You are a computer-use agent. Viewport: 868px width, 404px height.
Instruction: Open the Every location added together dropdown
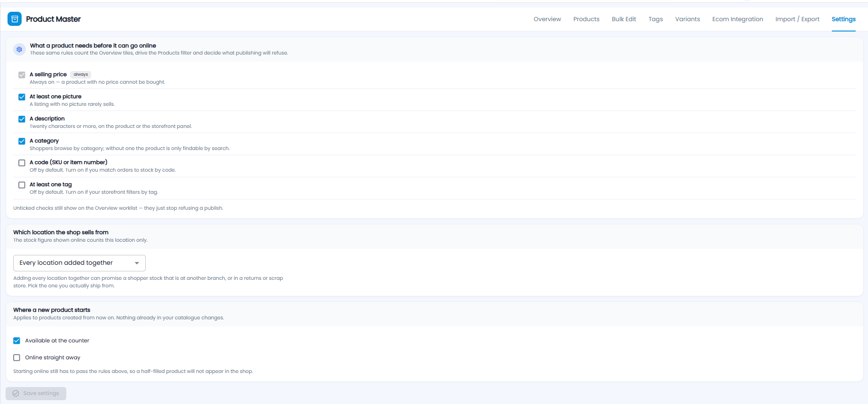click(79, 263)
